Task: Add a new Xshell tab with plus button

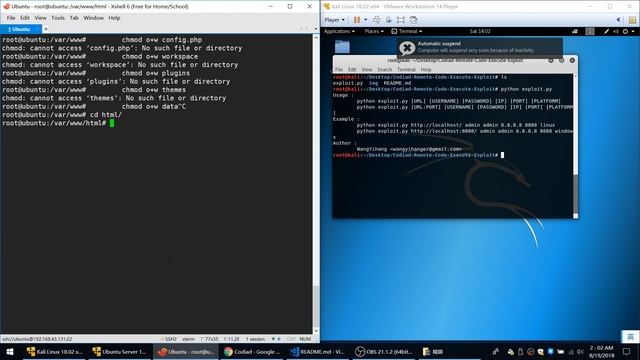Action: [45, 29]
